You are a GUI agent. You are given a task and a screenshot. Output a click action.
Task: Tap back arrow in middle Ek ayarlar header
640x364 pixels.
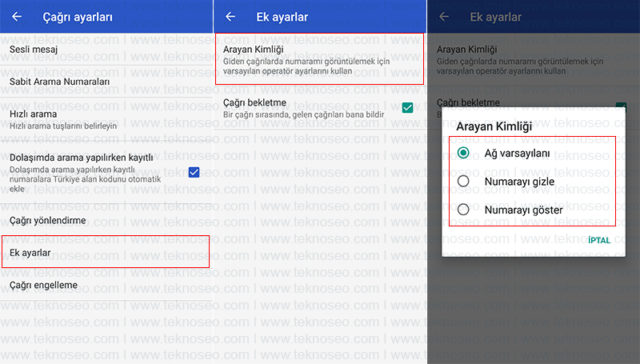[231, 17]
